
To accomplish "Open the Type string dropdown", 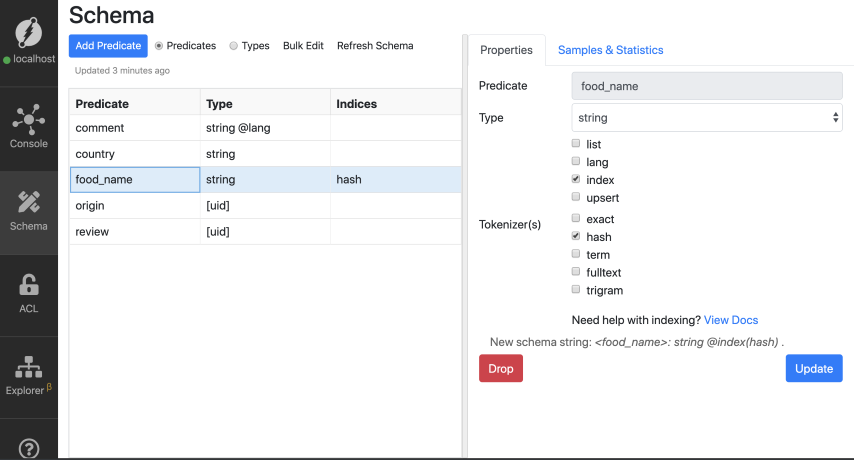I will 707,118.
